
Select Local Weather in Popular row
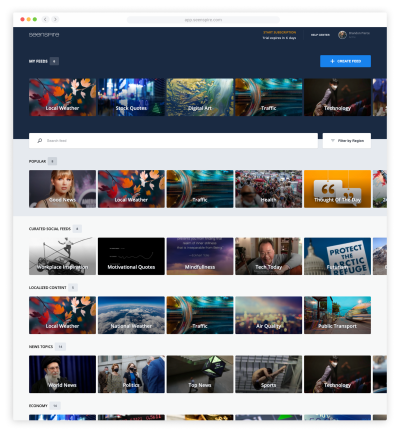coord(131,189)
